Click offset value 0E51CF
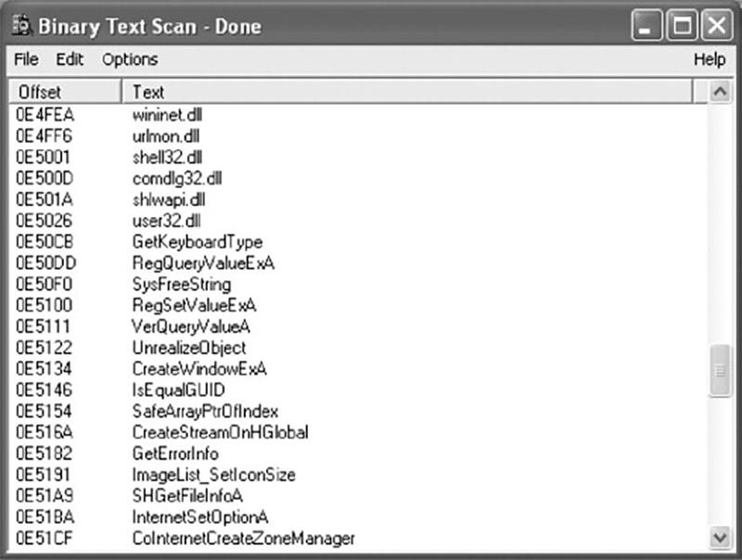This screenshot has width=742, height=560. tap(45, 539)
